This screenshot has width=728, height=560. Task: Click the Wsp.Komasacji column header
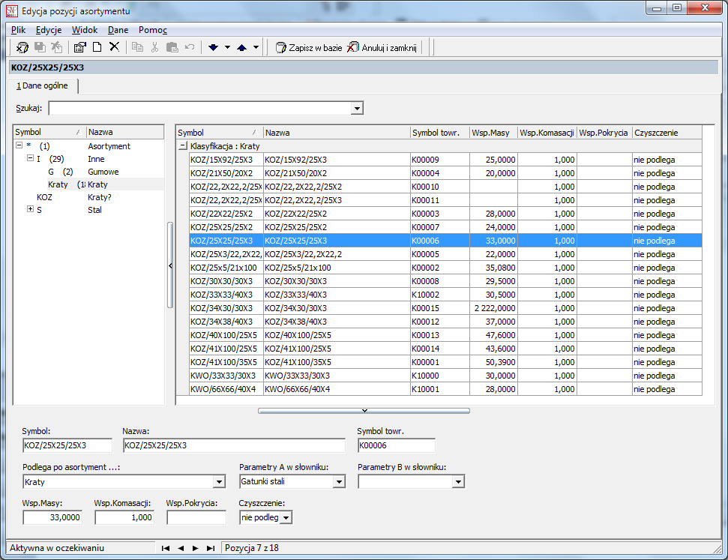point(547,133)
